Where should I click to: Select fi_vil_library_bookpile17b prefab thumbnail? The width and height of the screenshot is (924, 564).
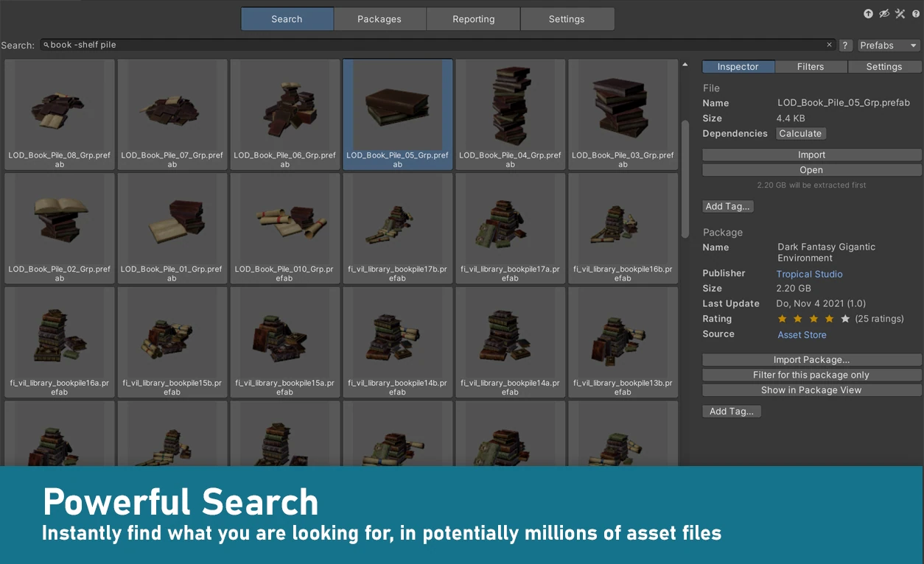coord(398,229)
